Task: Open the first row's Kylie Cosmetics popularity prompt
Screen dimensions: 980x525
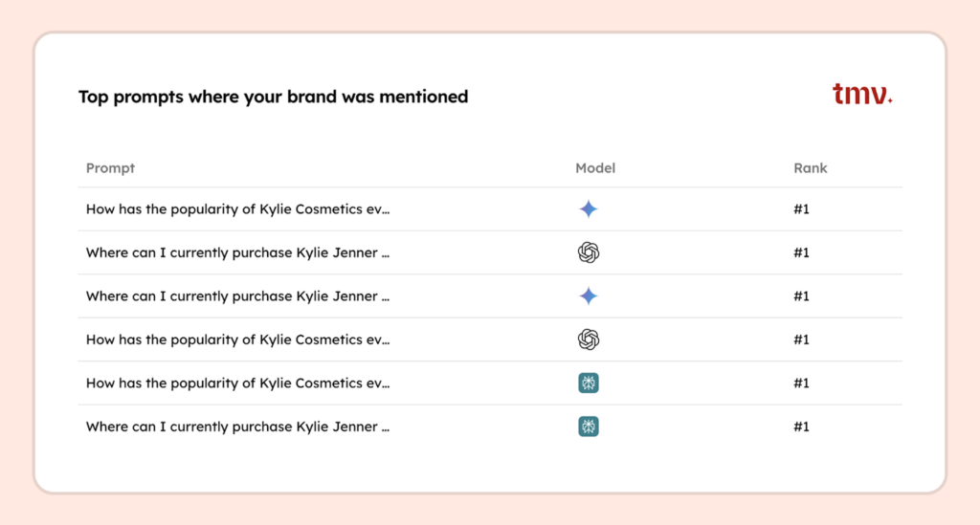Action: (237, 209)
